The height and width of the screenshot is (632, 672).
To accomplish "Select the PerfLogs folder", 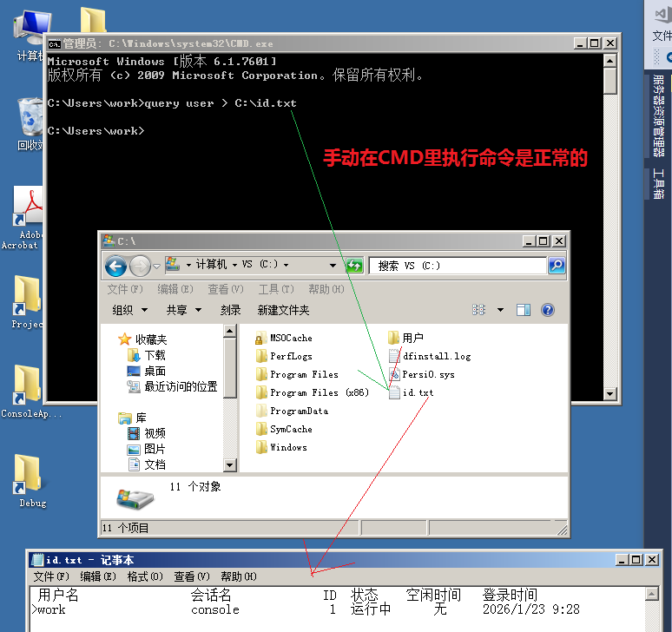I will coord(284,356).
